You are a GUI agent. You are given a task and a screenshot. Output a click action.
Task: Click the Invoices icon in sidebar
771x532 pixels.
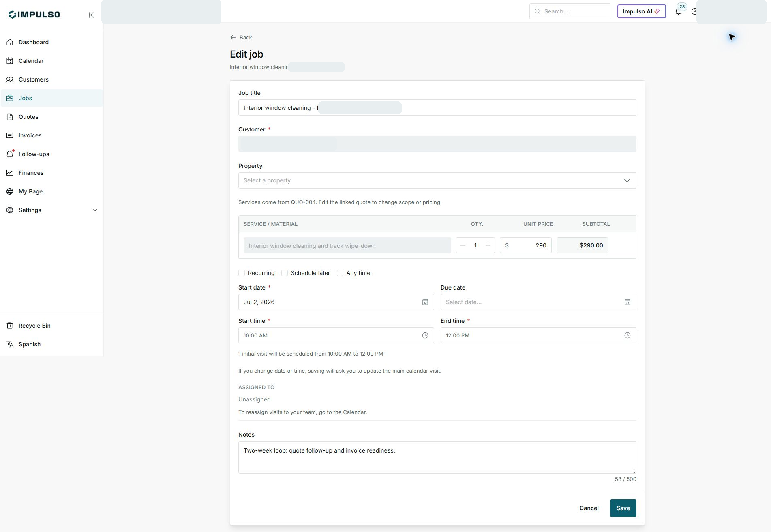(10, 135)
